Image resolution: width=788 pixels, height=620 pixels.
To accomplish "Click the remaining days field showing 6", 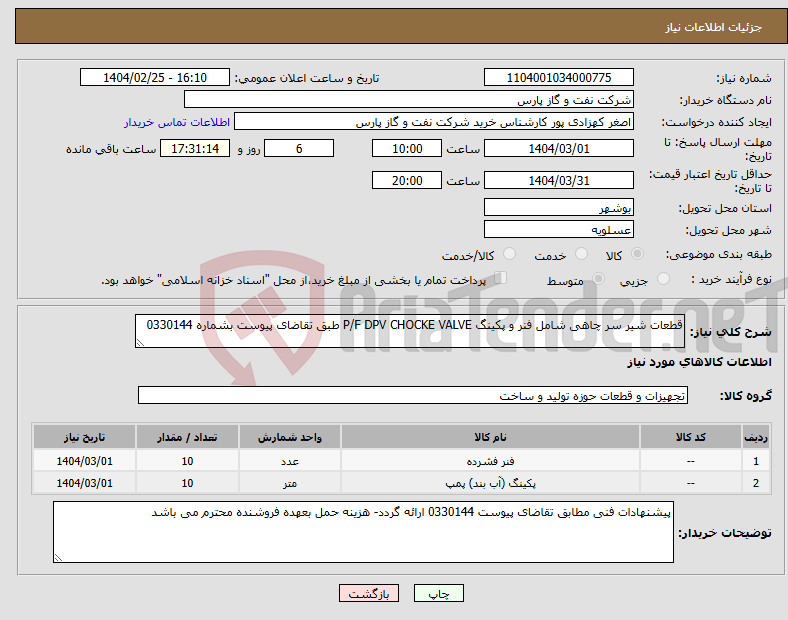I will (299, 148).
